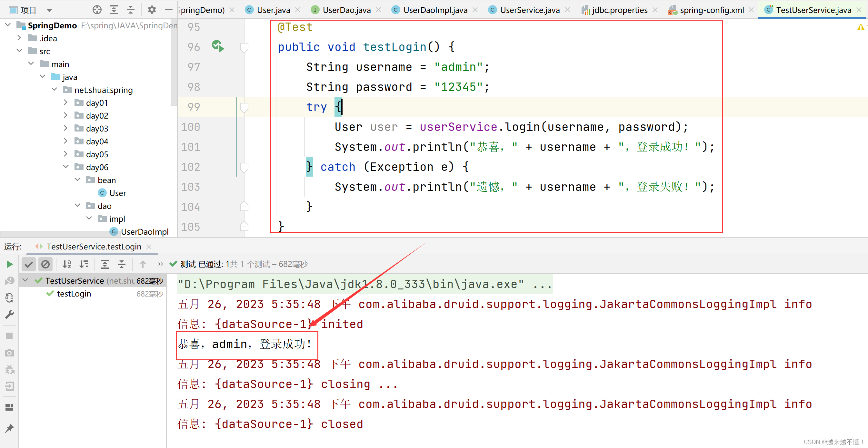Show more run toolbar actions chevron
This screenshot has height=448, width=868.
click(160, 264)
